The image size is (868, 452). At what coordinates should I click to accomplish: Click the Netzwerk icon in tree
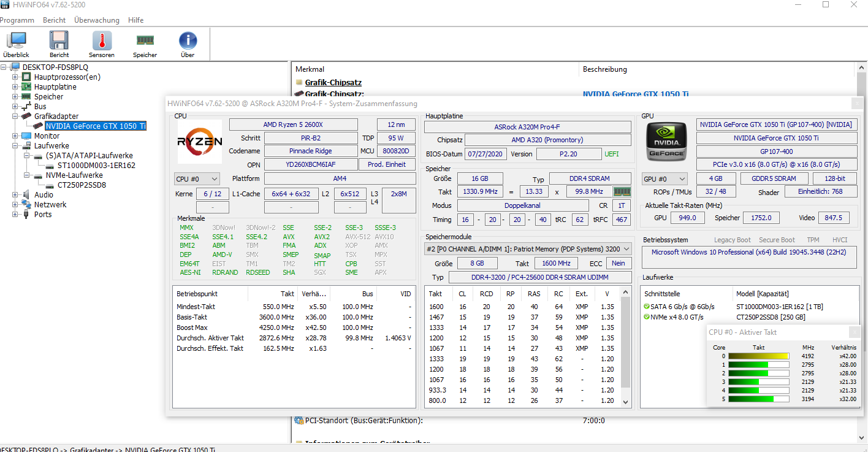[26, 205]
